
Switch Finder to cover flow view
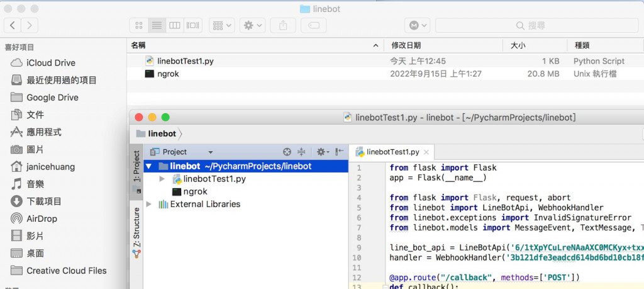point(192,25)
